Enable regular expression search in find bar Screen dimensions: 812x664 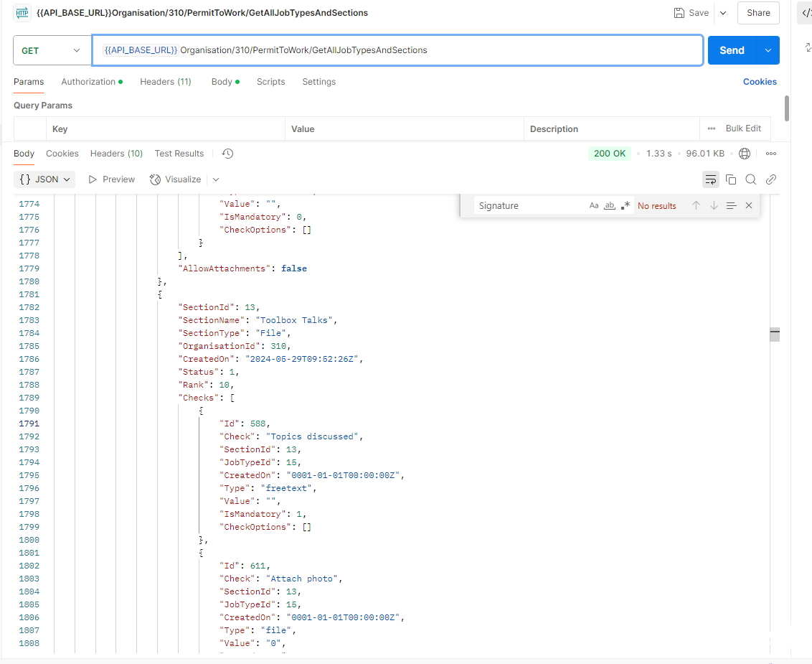[x=625, y=206]
